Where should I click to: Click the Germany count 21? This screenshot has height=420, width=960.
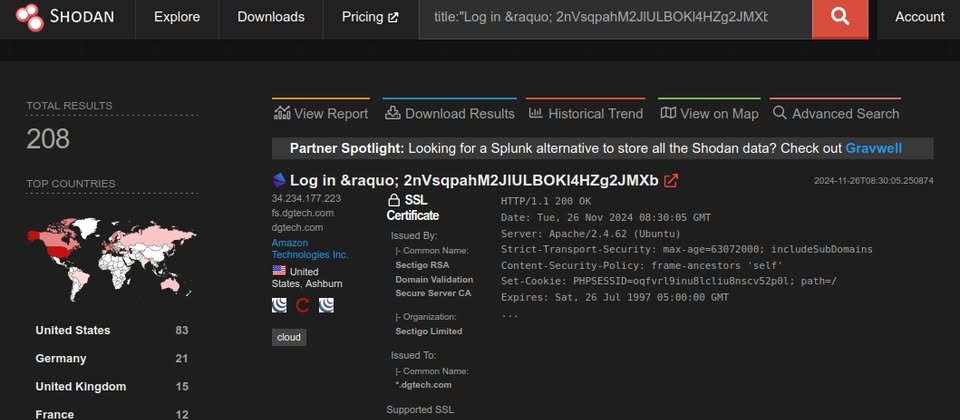click(x=181, y=359)
